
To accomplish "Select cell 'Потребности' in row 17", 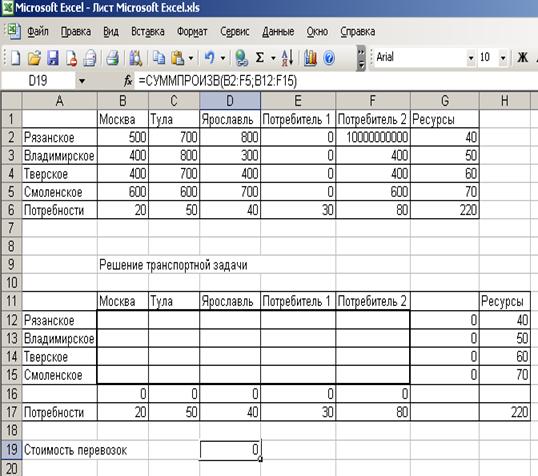I will pos(60,412).
